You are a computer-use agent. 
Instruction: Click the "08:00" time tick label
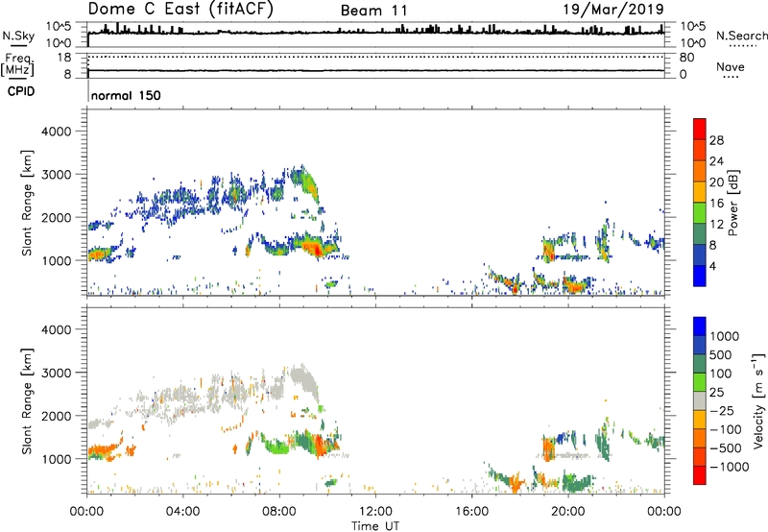click(x=279, y=512)
